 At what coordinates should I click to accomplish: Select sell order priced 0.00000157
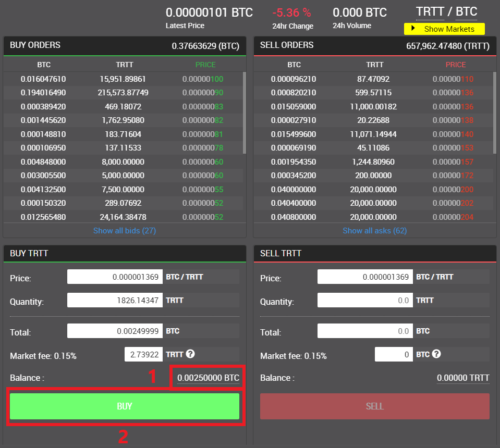[x=373, y=162]
